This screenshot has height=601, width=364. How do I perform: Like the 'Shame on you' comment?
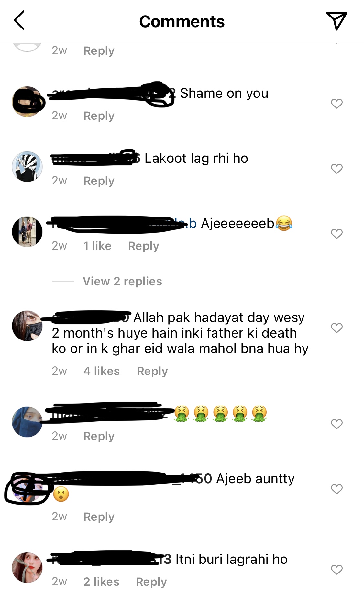coord(337,104)
